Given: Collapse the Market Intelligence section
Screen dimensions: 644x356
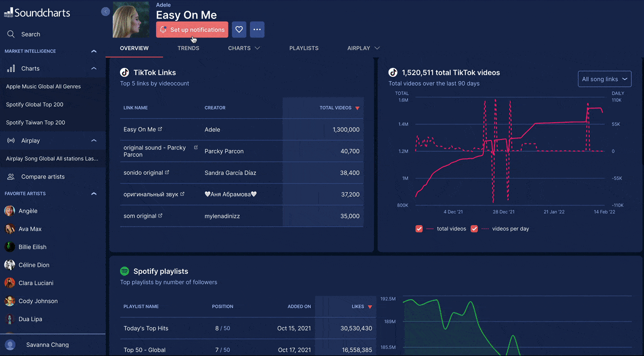Looking at the screenshot, I should coord(94,51).
